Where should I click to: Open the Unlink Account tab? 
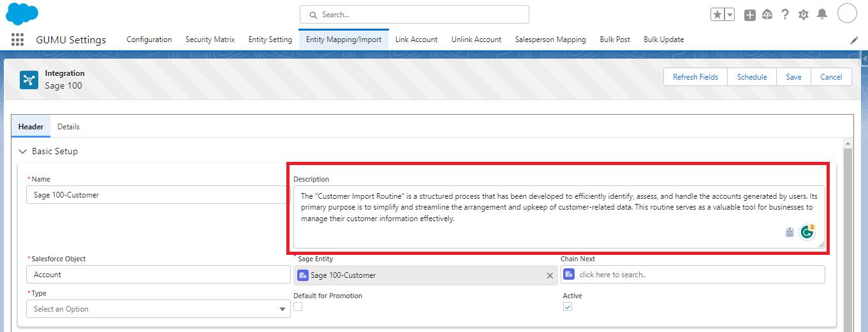476,40
